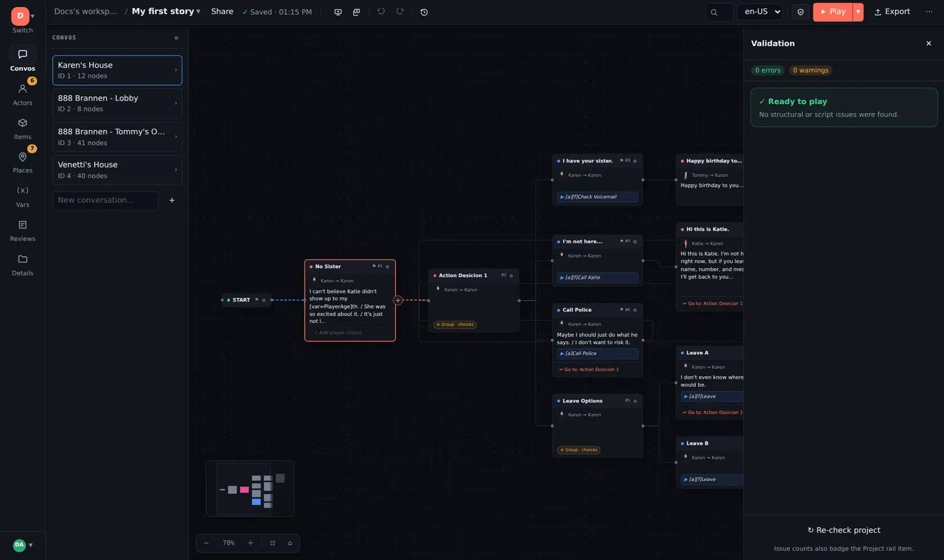Click the validation shield icon
944x560 pixels.
coord(801,12)
